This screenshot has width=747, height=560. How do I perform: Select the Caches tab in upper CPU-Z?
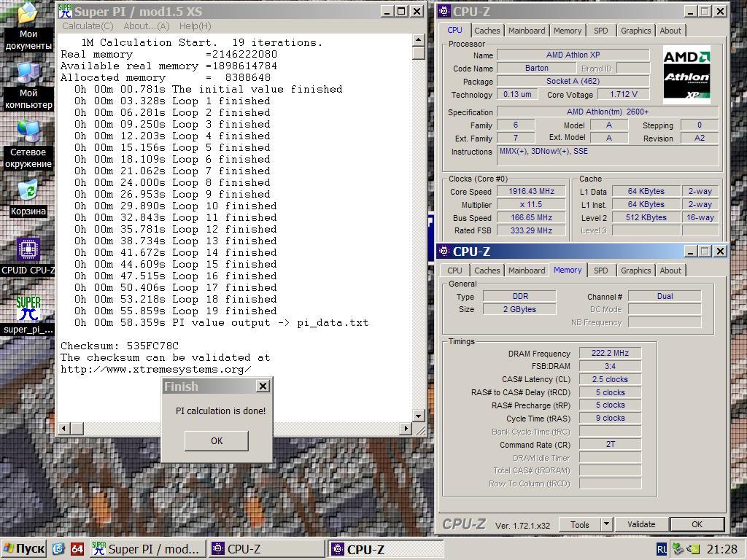(487, 31)
